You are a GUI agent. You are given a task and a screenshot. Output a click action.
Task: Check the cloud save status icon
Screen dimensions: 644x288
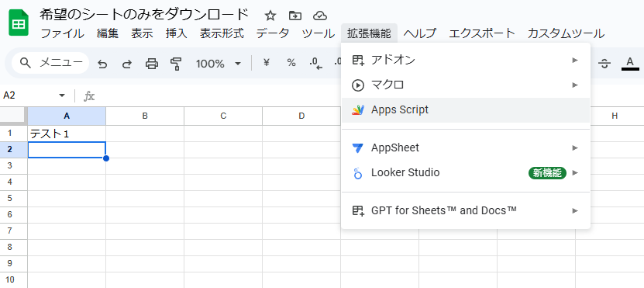(319, 16)
